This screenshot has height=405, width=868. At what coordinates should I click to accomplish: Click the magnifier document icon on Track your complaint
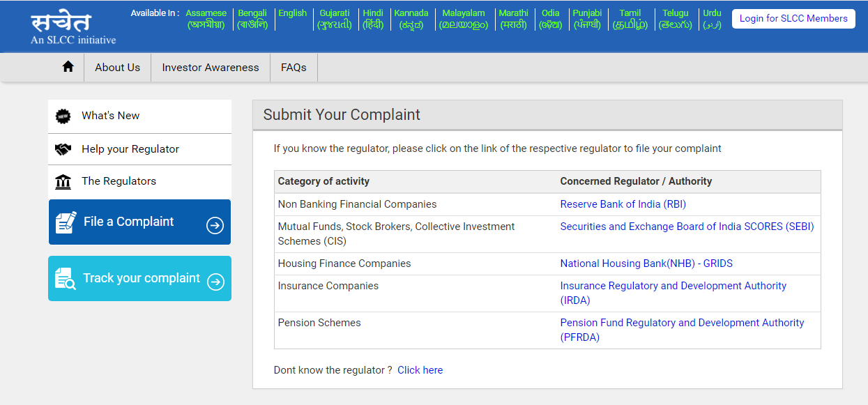(65, 279)
